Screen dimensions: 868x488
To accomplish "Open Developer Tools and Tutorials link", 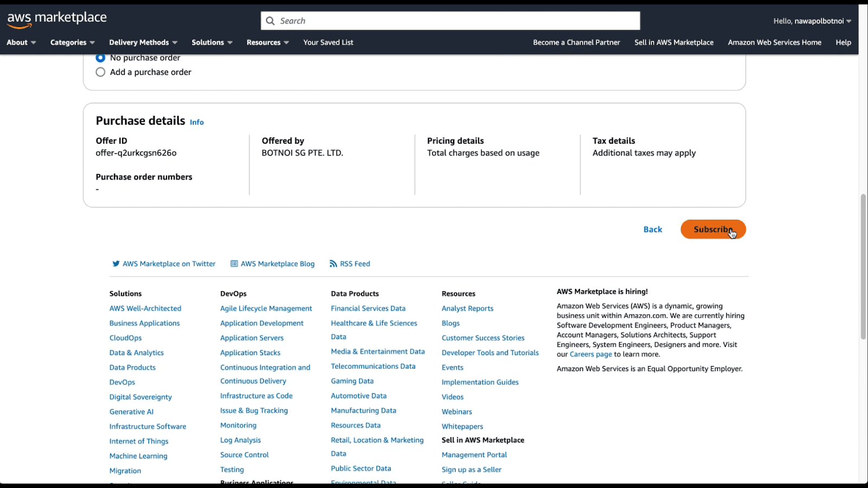I will coord(490,352).
